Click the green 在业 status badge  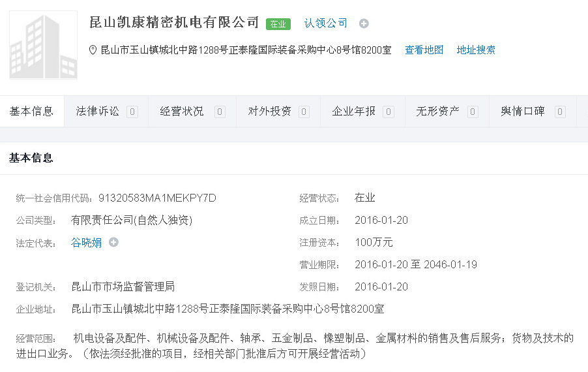(x=278, y=23)
